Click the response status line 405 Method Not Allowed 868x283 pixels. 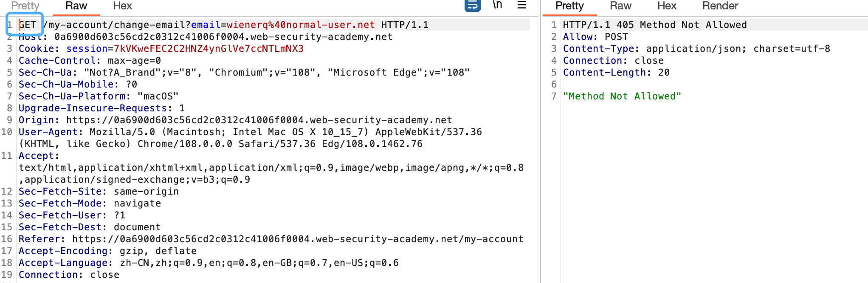[655, 25]
